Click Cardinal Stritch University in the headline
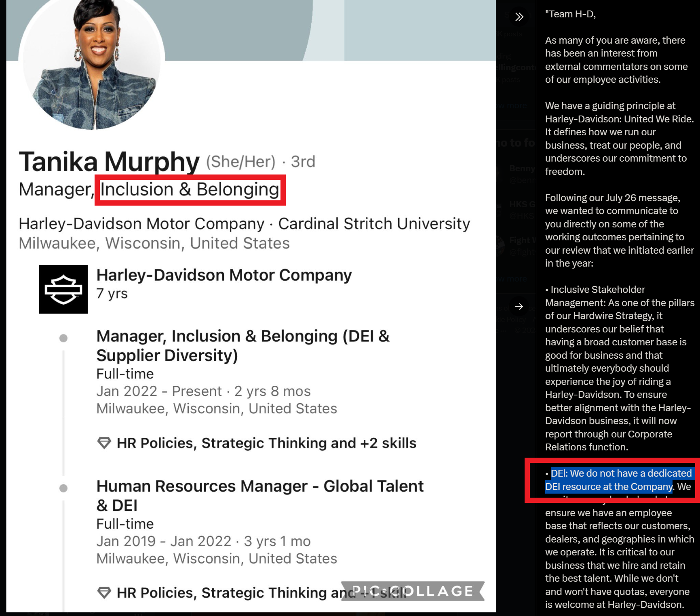700x616 pixels. click(374, 223)
